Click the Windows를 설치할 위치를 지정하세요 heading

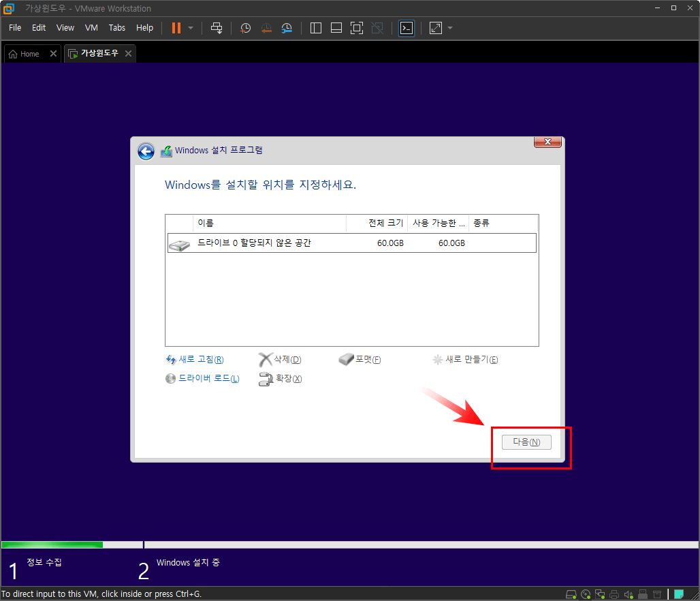click(x=260, y=185)
